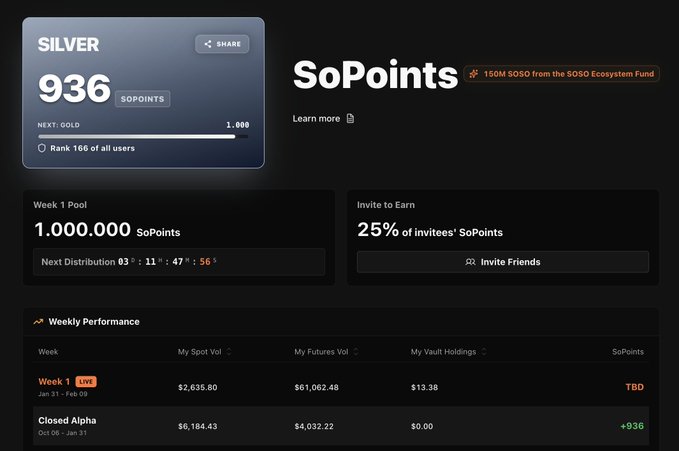Image resolution: width=679 pixels, height=451 pixels.
Task: Select the Week 1 row
Action: point(340,387)
